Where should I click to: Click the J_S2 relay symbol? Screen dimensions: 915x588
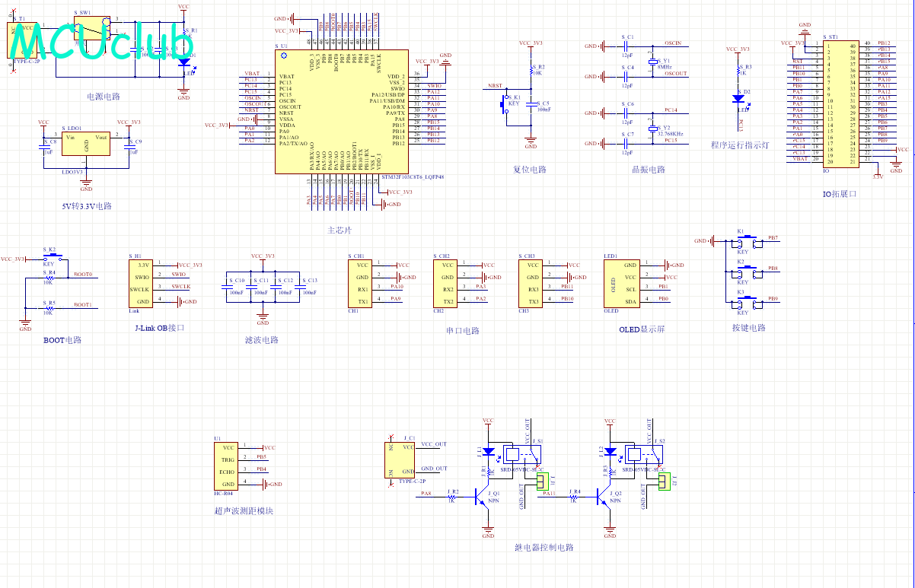coord(644,456)
